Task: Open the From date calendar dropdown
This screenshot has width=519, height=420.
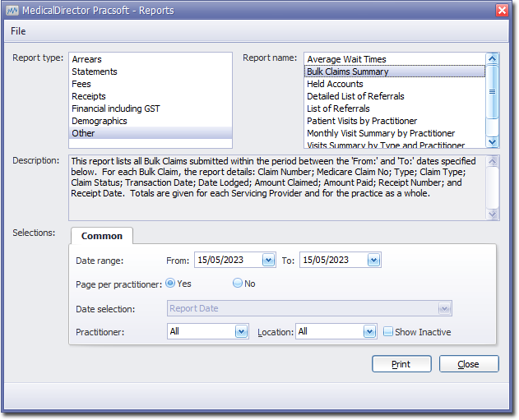Action: (268, 261)
